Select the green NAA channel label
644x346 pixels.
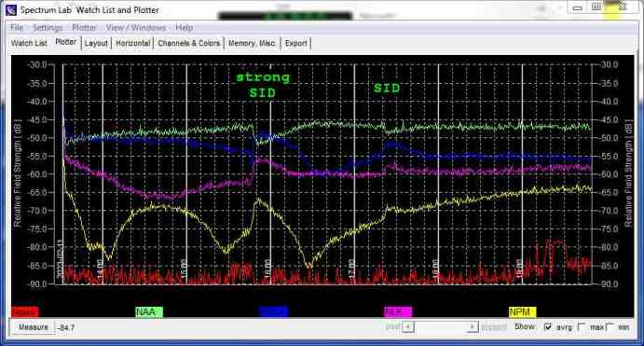point(149,312)
